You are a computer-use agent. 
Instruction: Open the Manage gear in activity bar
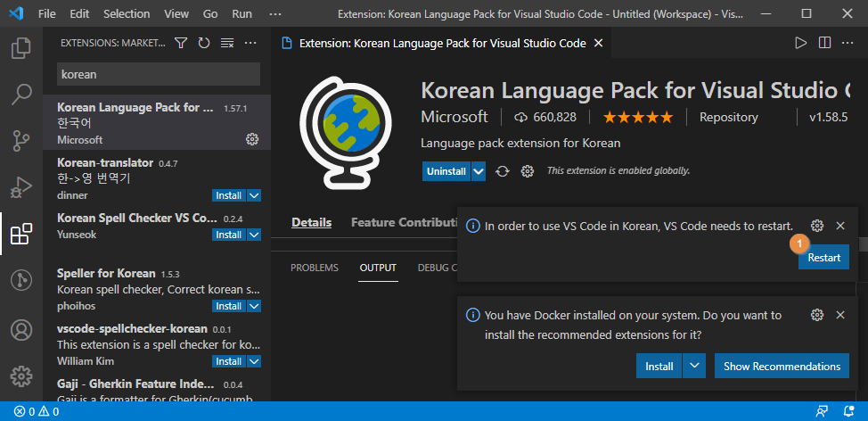[x=21, y=376]
